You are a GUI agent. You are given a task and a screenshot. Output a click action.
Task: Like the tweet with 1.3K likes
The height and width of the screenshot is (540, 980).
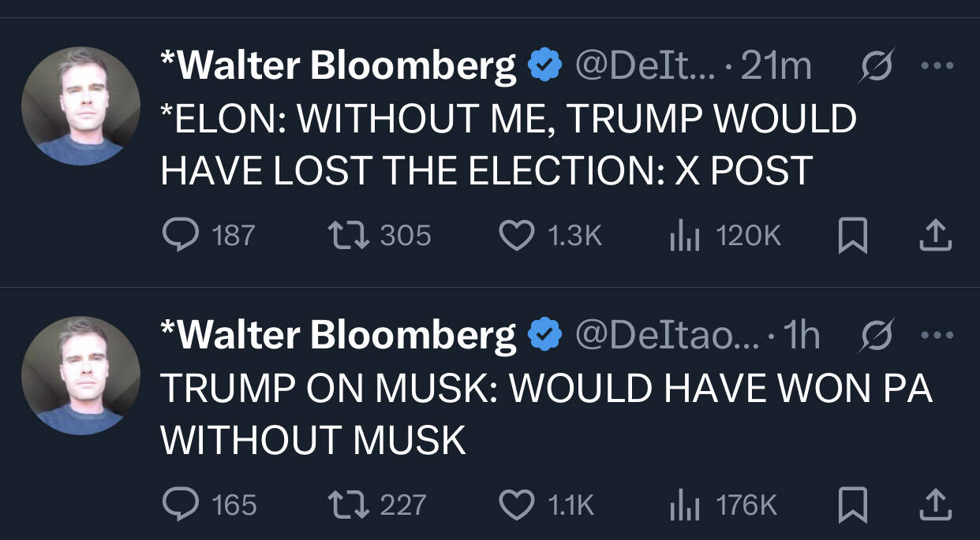pyautogui.click(x=518, y=235)
